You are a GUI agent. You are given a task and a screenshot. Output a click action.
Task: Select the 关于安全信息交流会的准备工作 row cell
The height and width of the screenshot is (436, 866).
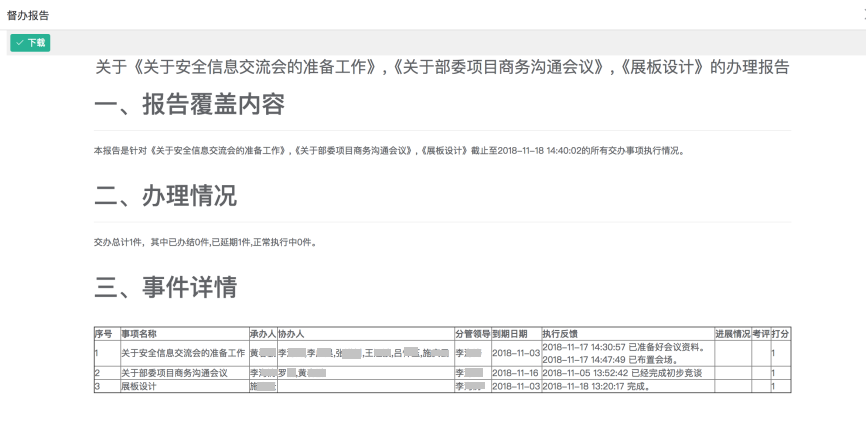(182, 352)
